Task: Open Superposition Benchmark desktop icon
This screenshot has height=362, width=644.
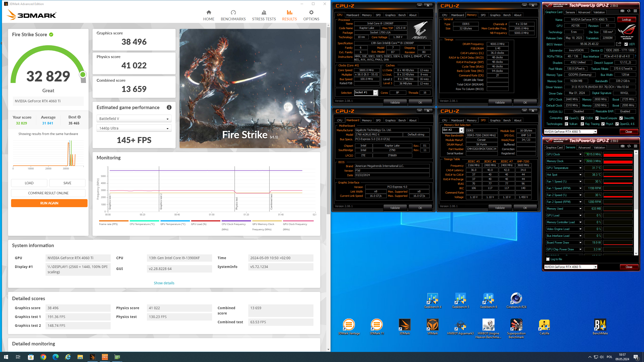Action: tap(516, 329)
